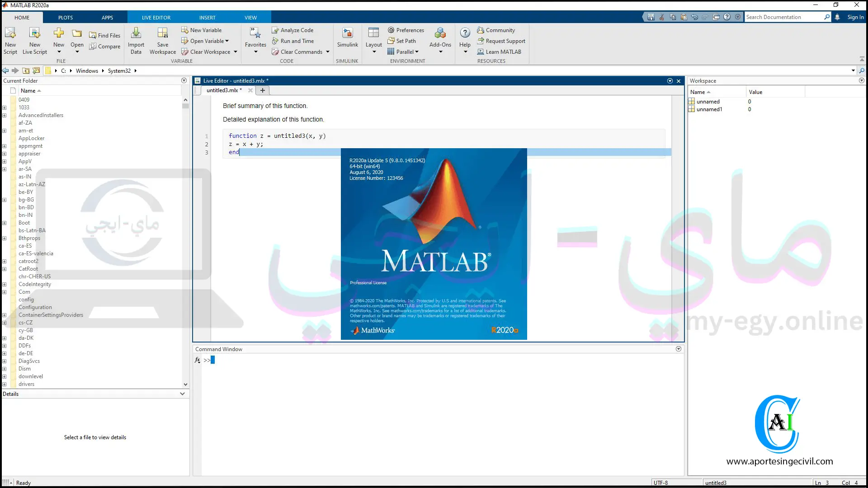Click the Save Workspace icon
The width and height of the screenshot is (868, 488).
click(x=163, y=41)
